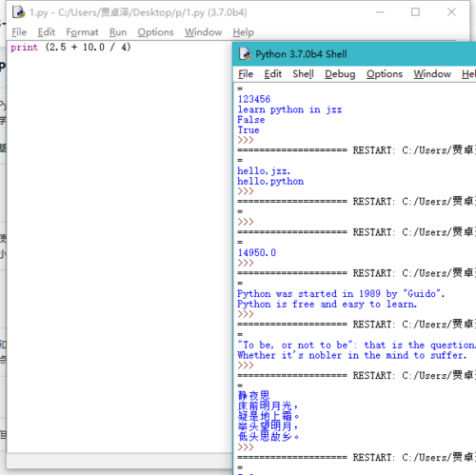This screenshot has width=476, height=475.
Task: Click the 'To be, or not to be' output line
Action: [x=357, y=345]
